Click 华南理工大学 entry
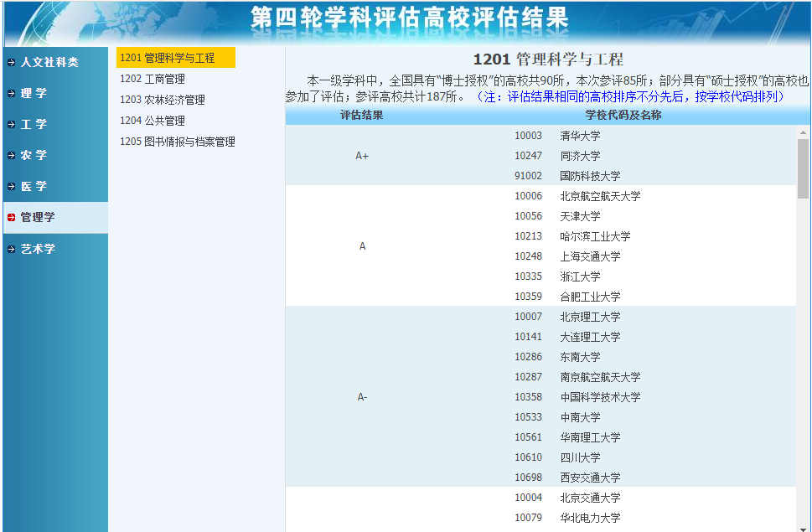 tap(590, 437)
